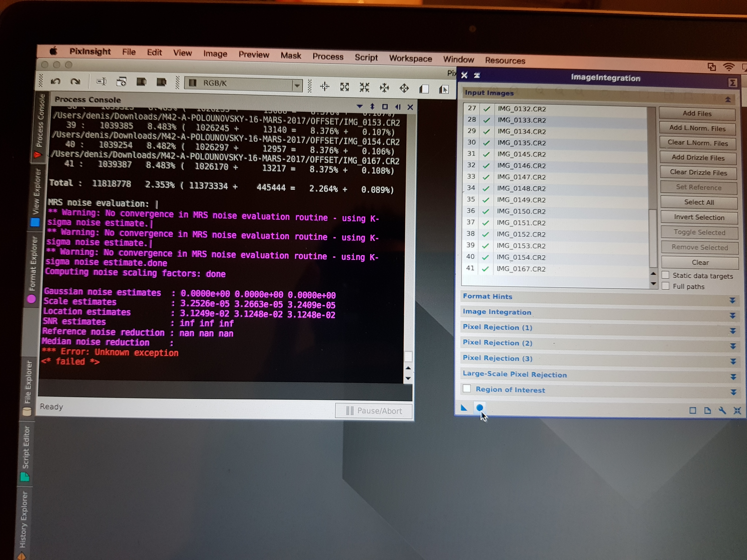Image resolution: width=747 pixels, height=560 pixels.
Task: Click the square icon in ImageIntegration bottom bar
Action: pos(693,411)
